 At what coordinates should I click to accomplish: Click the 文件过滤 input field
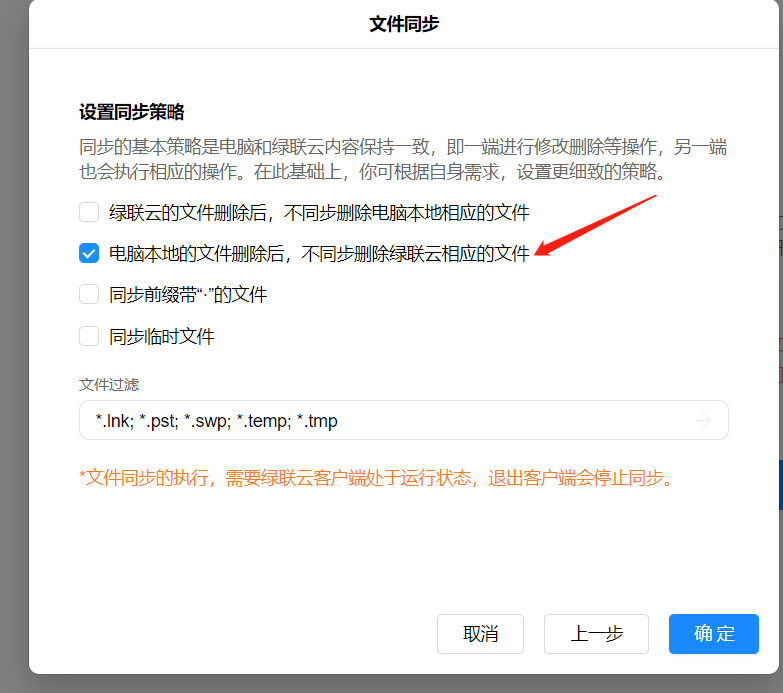403,420
